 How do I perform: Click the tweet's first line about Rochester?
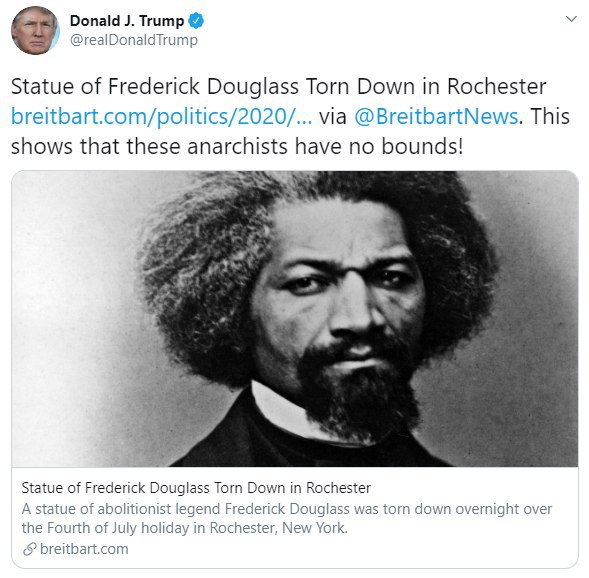click(x=279, y=86)
